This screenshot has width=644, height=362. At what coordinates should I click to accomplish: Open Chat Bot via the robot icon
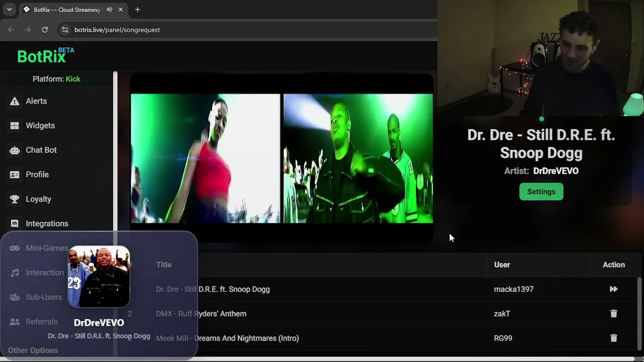pyautogui.click(x=15, y=150)
